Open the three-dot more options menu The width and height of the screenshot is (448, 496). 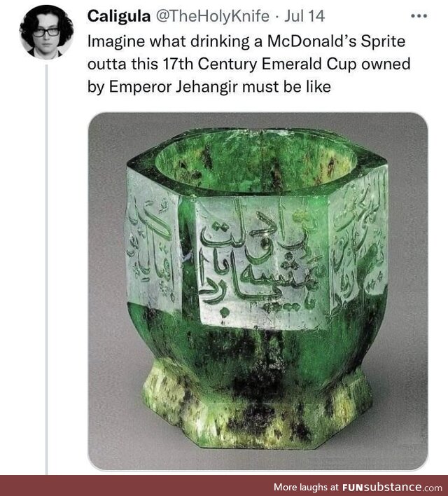tap(418, 15)
